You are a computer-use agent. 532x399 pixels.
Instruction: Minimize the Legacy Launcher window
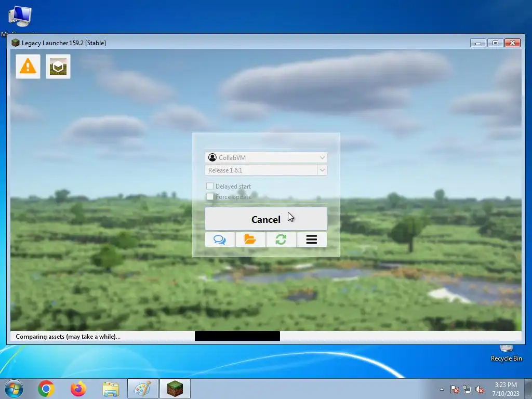click(x=478, y=43)
